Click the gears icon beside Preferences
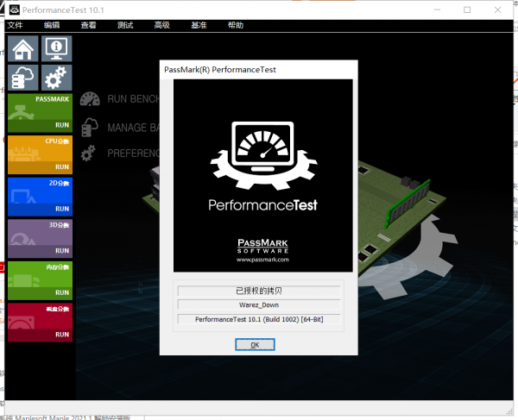The width and height of the screenshot is (518, 420). coord(88,154)
